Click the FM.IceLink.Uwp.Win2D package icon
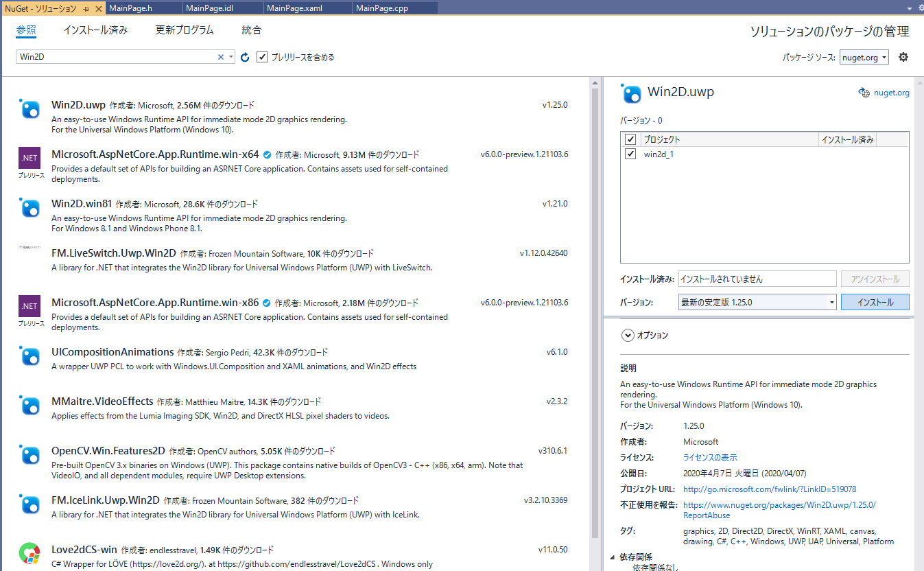This screenshot has height=571, width=924. pos(29,504)
